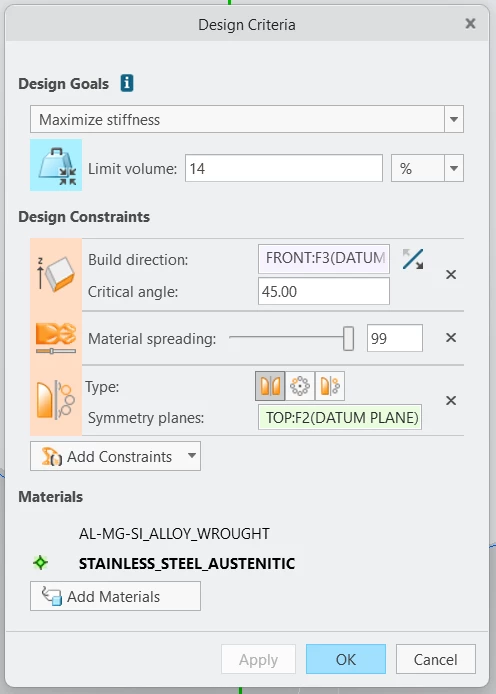Open the percent unit dropdown
Image resolution: width=496 pixels, height=694 pixels.
point(454,168)
